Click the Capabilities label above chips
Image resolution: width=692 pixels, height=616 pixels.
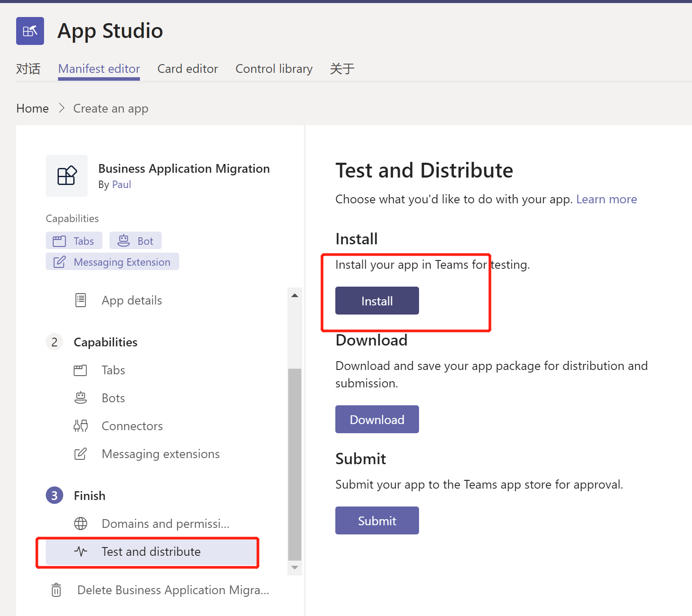click(x=72, y=218)
